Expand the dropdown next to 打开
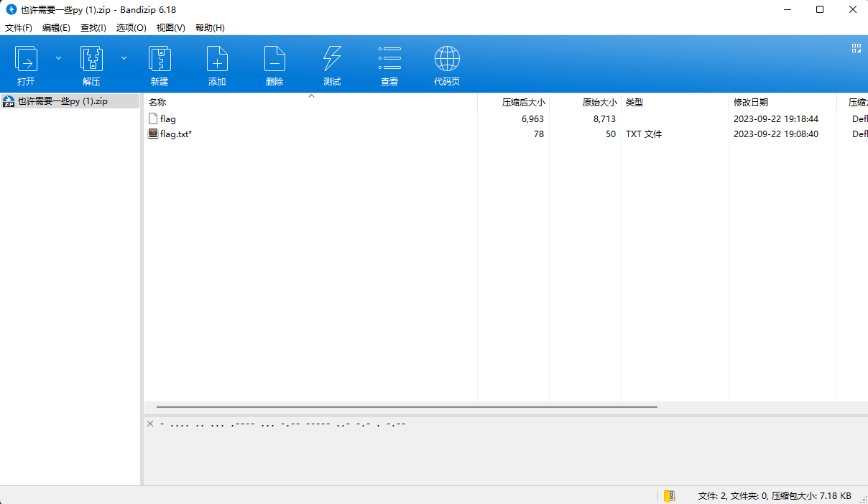This screenshot has width=868, height=504. coord(58,57)
